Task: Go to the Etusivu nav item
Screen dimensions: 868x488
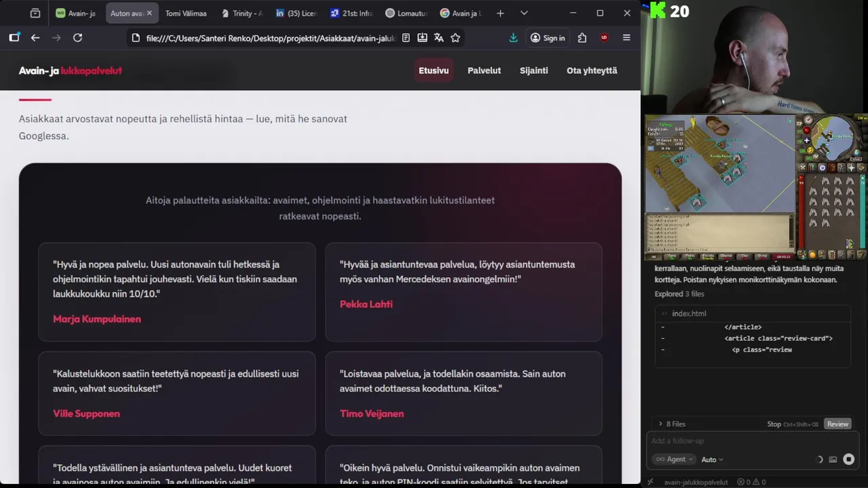Action: pos(433,70)
